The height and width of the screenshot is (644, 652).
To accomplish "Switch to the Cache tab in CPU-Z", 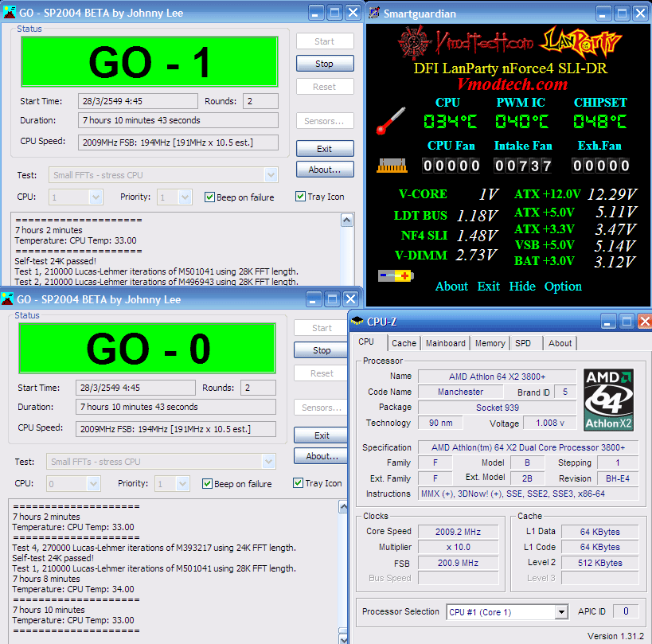I will pos(404,343).
